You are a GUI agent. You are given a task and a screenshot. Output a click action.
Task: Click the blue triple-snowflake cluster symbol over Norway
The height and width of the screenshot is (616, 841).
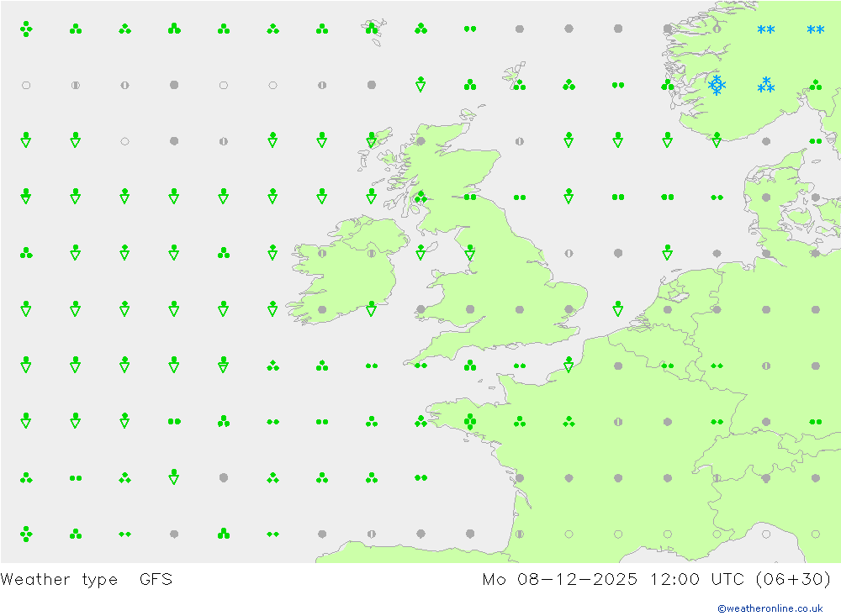(766, 85)
